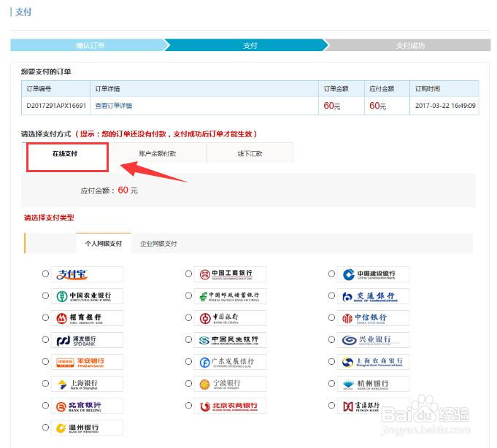Pick the 浦发银行 radio button

tap(45, 339)
